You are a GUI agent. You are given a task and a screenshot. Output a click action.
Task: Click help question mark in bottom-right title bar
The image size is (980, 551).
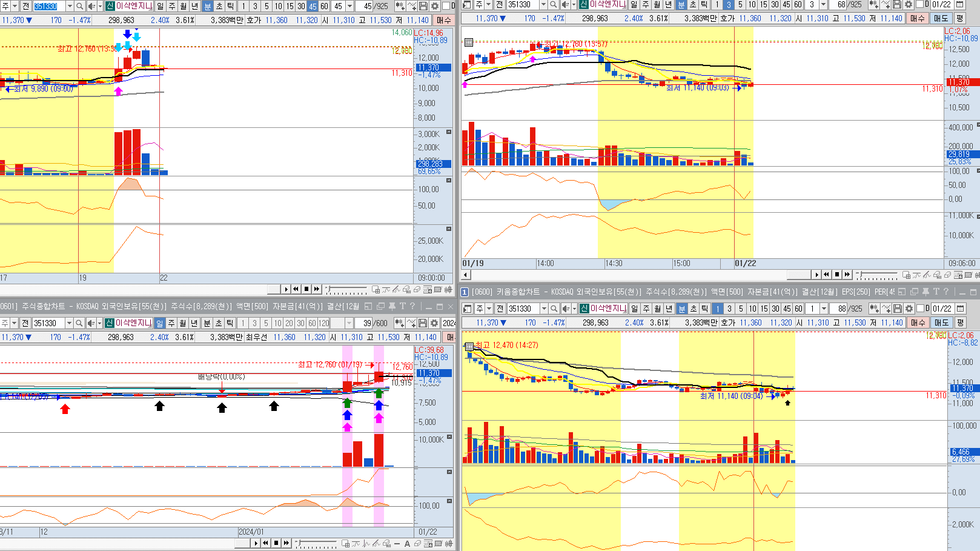(946, 292)
